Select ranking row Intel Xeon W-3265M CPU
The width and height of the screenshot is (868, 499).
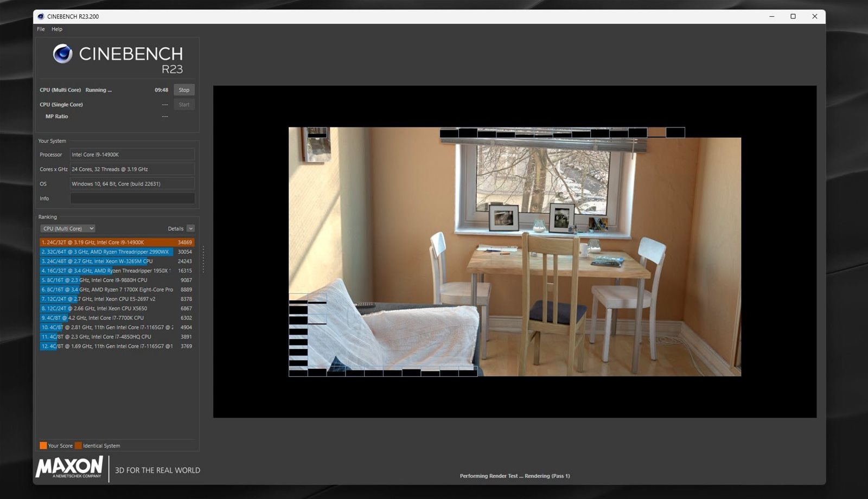[x=117, y=261]
